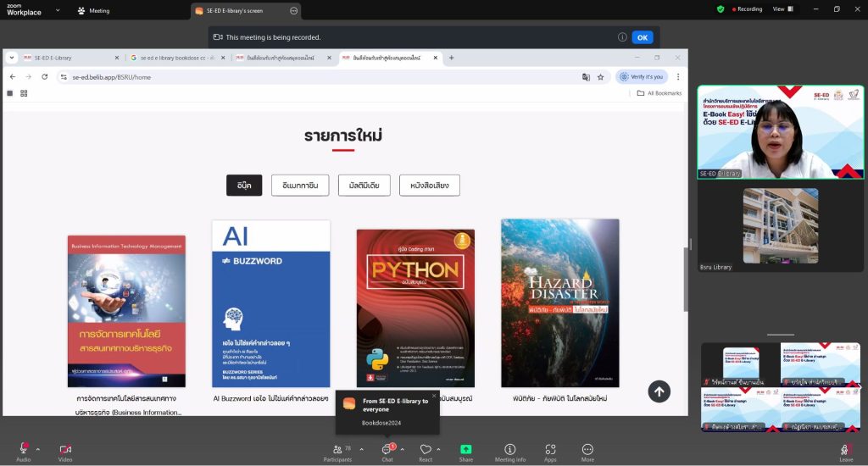The width and height of the screenshot is (868, 466).
Task: Open the Meeting tab in Zoom
Action: (93, 10)
